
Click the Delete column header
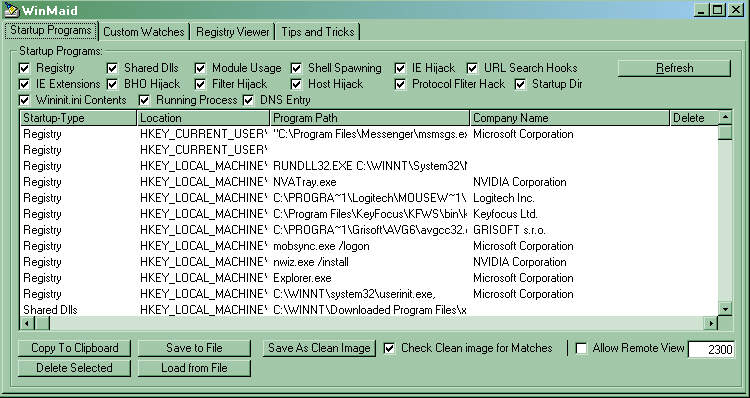(694, 118)
